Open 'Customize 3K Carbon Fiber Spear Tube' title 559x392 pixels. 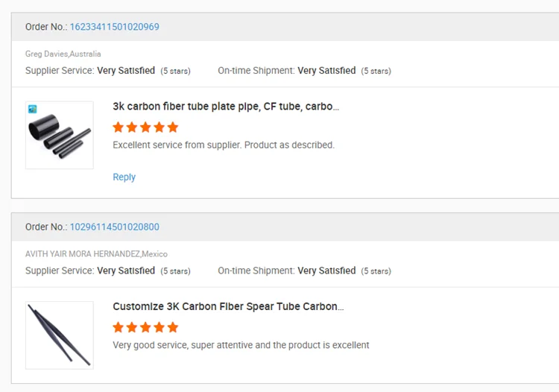pos(228,306)
